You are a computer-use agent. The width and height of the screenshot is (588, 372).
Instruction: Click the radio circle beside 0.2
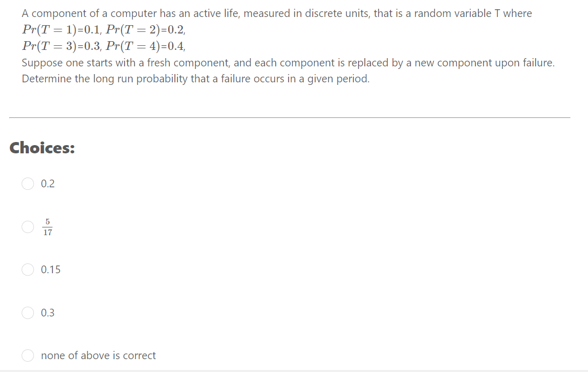28,183
